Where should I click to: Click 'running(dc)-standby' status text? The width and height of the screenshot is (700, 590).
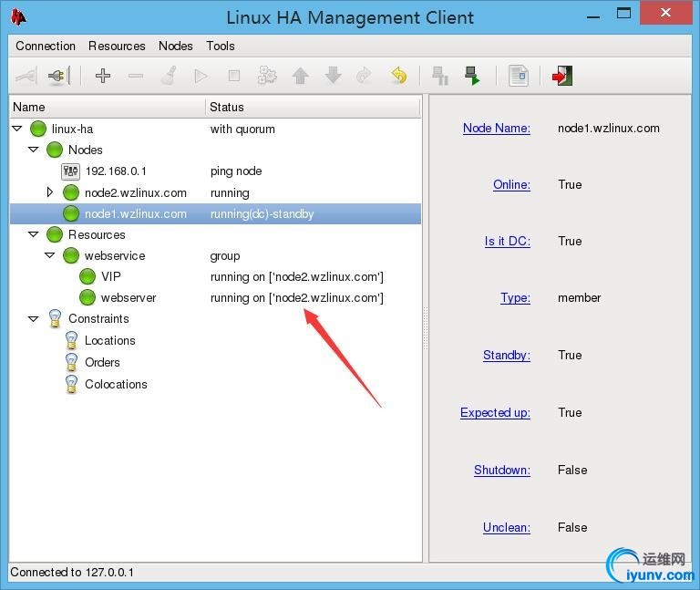(x=262, y=214)
